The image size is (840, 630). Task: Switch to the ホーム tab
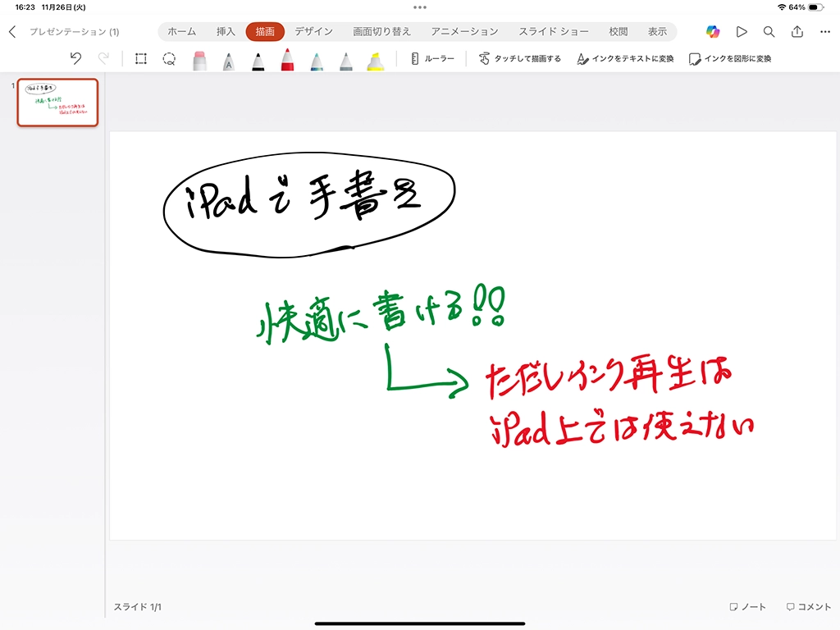181,32
